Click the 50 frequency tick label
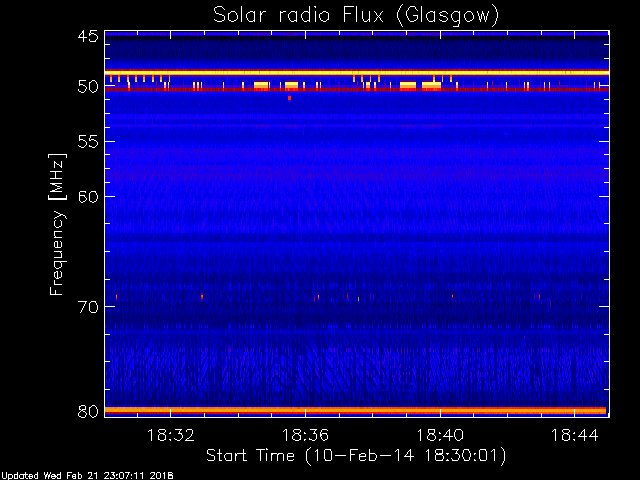The height and width of the screenshot is (480, 640). click(x=88, y=87)
